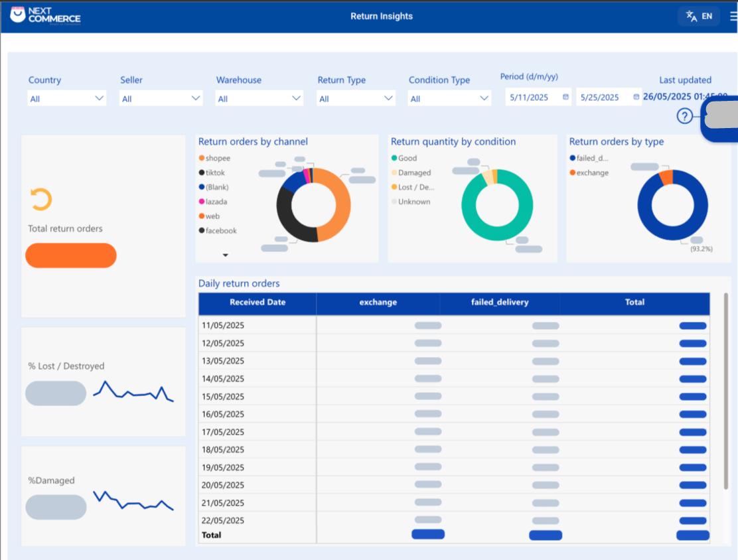Toggle the exchange legend entry

coord(591,173)
